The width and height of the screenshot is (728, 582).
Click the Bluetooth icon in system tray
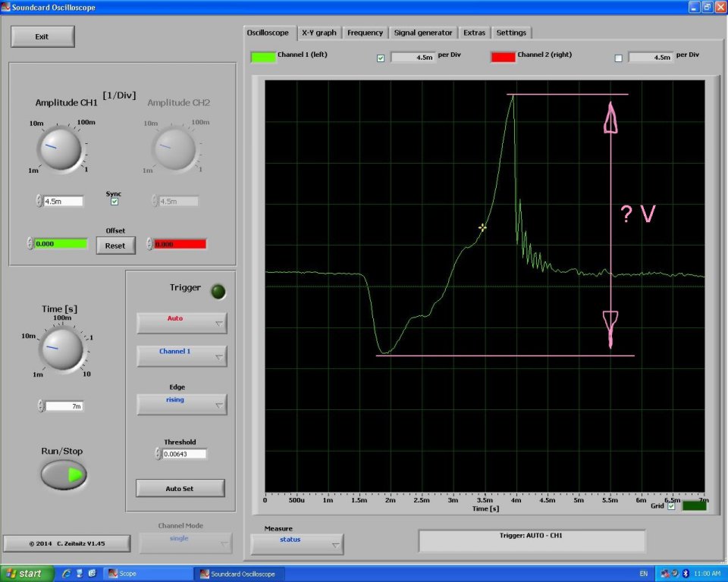coord(685,574)
